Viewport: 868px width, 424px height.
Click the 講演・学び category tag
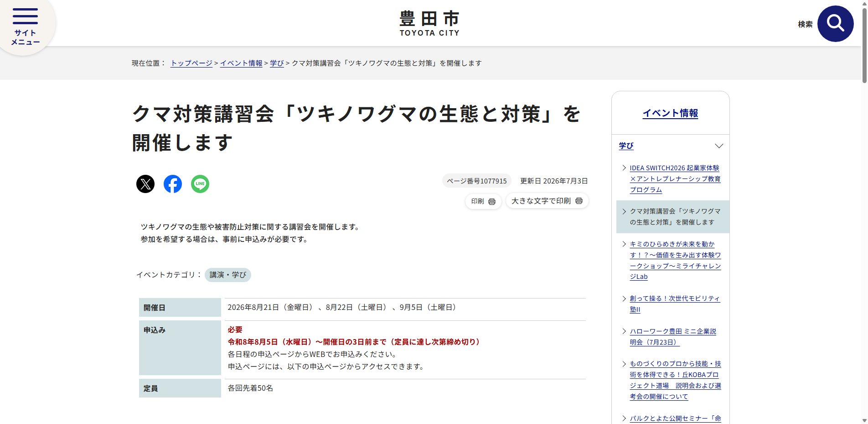(x=228, y=275)
